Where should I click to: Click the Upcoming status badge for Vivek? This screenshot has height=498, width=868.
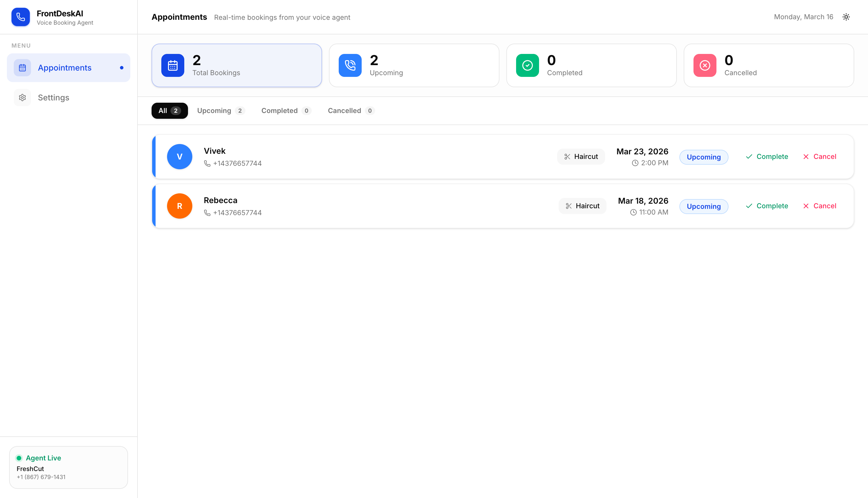(x=704, y=157)
